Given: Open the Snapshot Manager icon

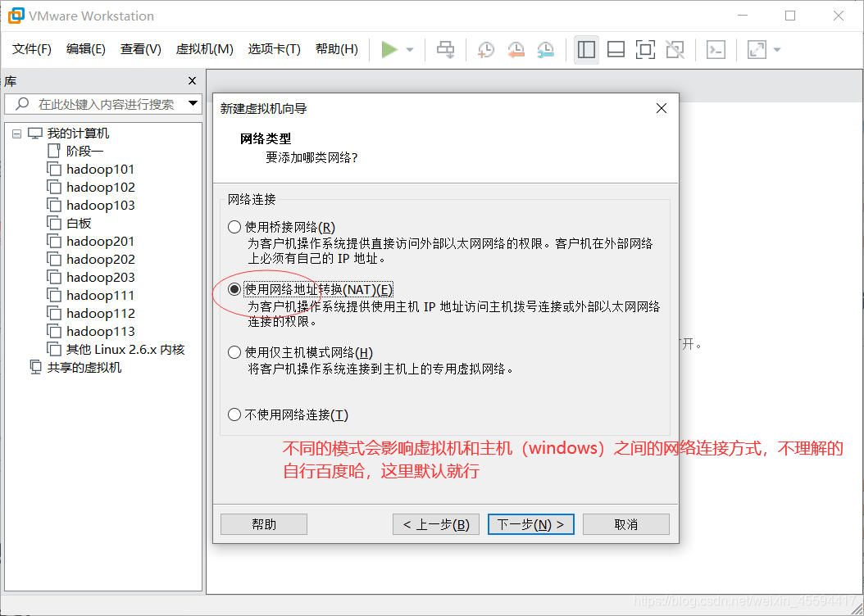Looking at the screenshot, I should [545, 49].
